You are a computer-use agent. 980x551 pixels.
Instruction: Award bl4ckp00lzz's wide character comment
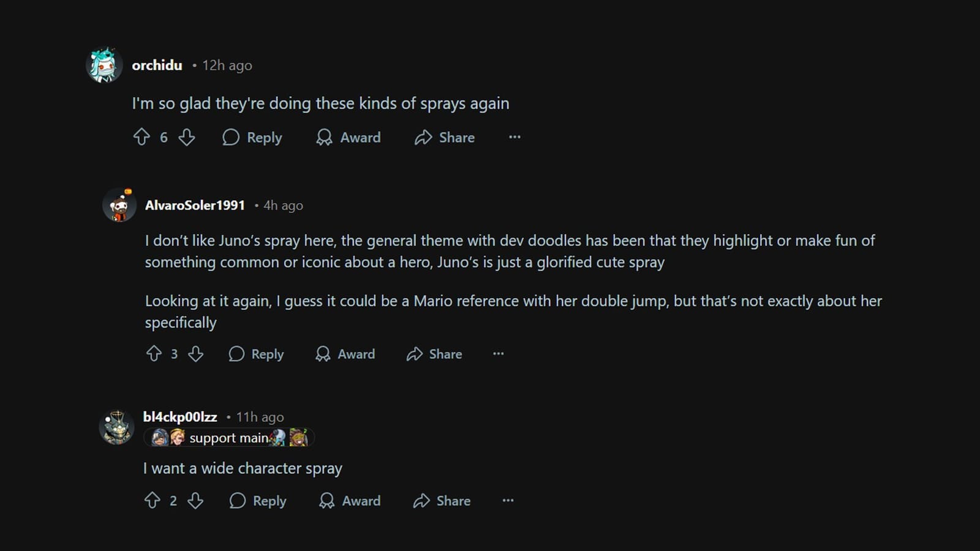pyautogui.click(x=350, y=501)
